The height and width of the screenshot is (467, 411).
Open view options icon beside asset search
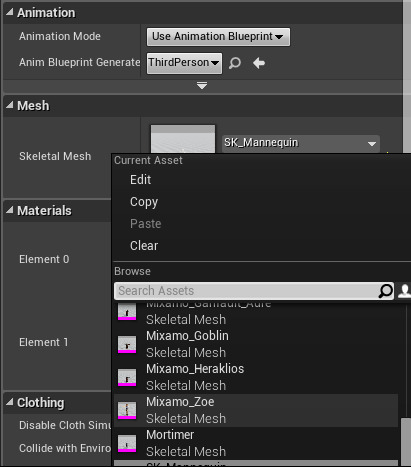[405, 291]
